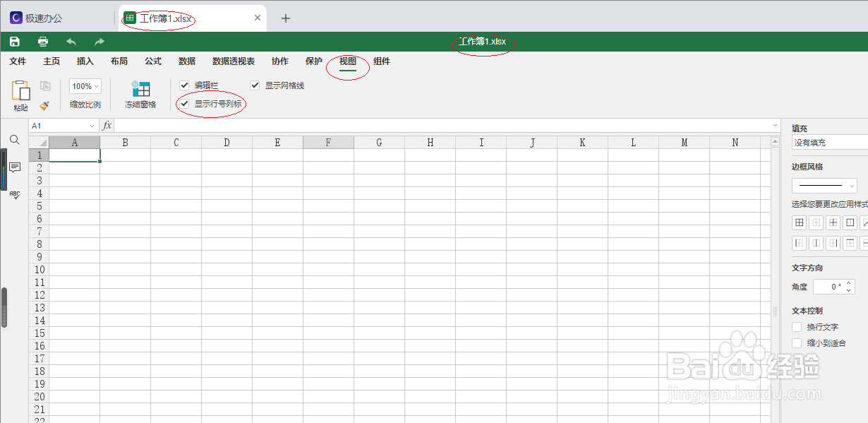Switch to the 组件 tab

point(382,61)
